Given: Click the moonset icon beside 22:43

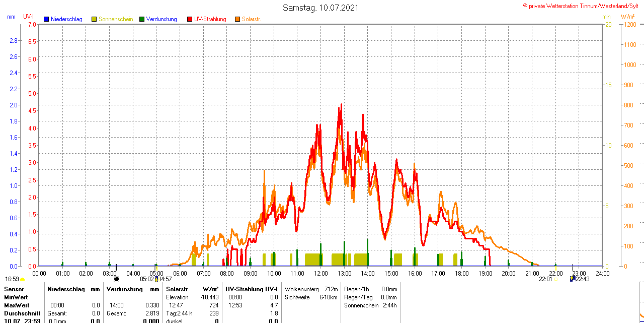Looking at the screenshot, I should 572,279.
